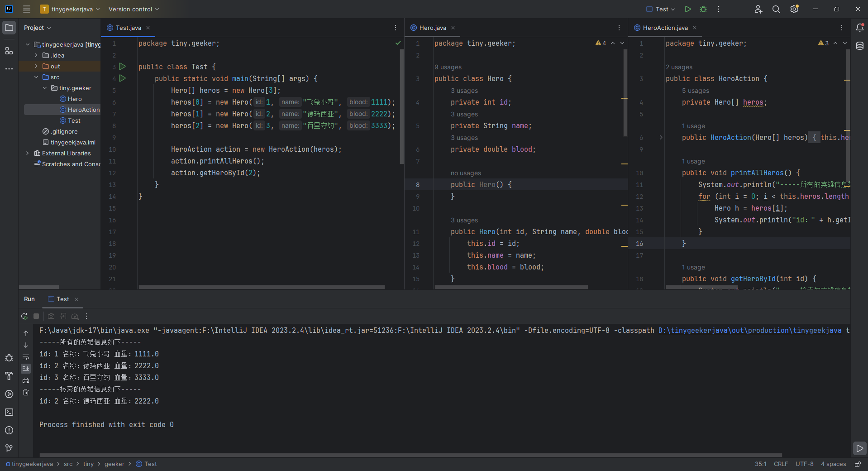This screenshot has height=471, width=868.
Task: Open the Debug tool window in sidebar
Action: 9,358
